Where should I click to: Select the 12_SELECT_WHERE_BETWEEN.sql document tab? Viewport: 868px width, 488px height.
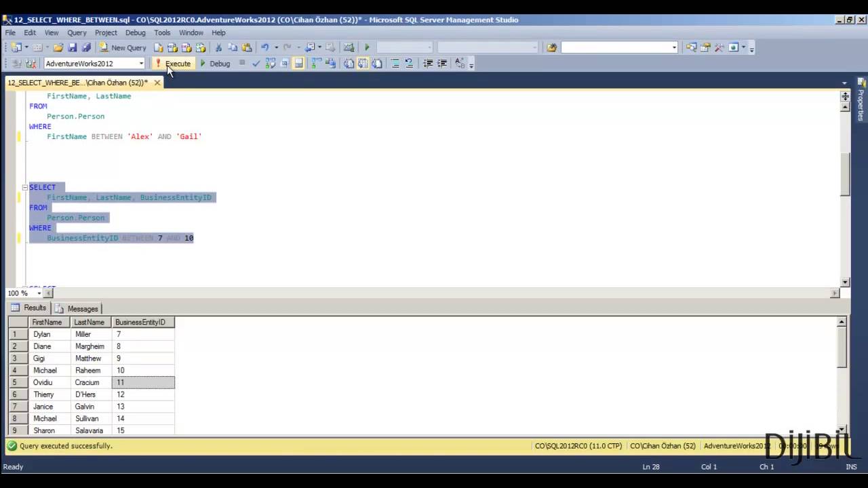pyautogui.click(x=77, y=83)
